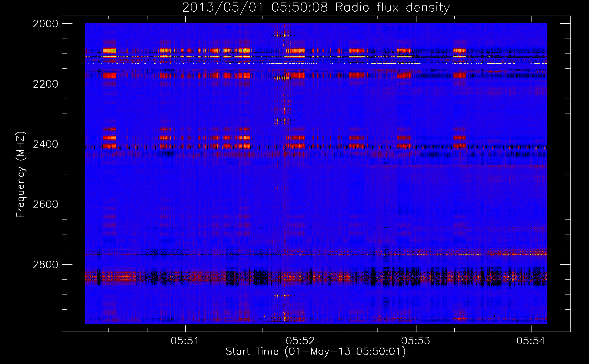Click the "Frequency (MHZ)" axis label
The width and height of the screenshot is (589, 364).
click(21, 174)
